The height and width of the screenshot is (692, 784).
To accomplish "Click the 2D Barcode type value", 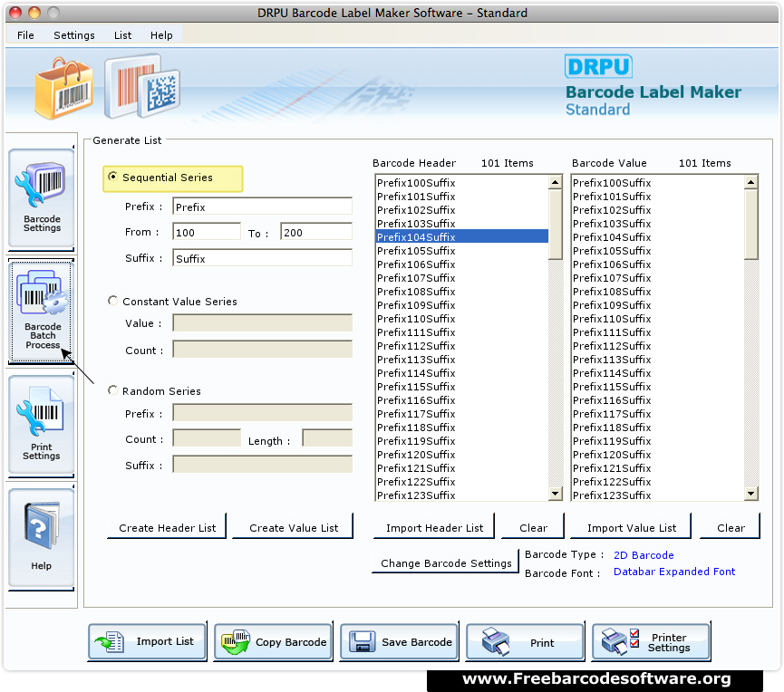I will tap(644, 555).
